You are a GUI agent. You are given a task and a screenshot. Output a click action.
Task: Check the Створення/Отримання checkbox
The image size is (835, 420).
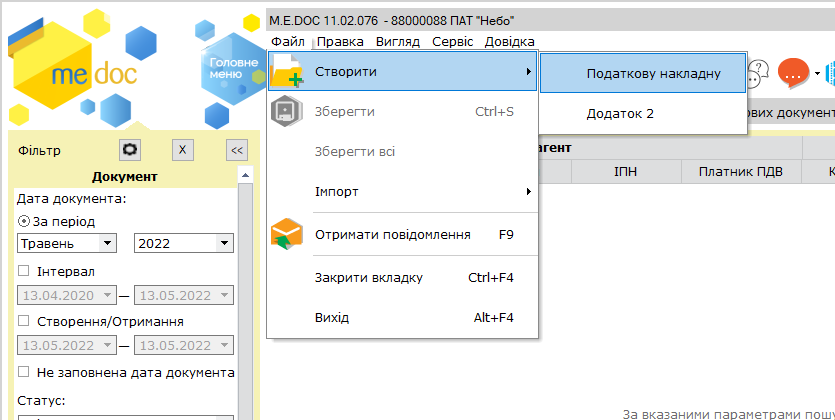[23, 321]
